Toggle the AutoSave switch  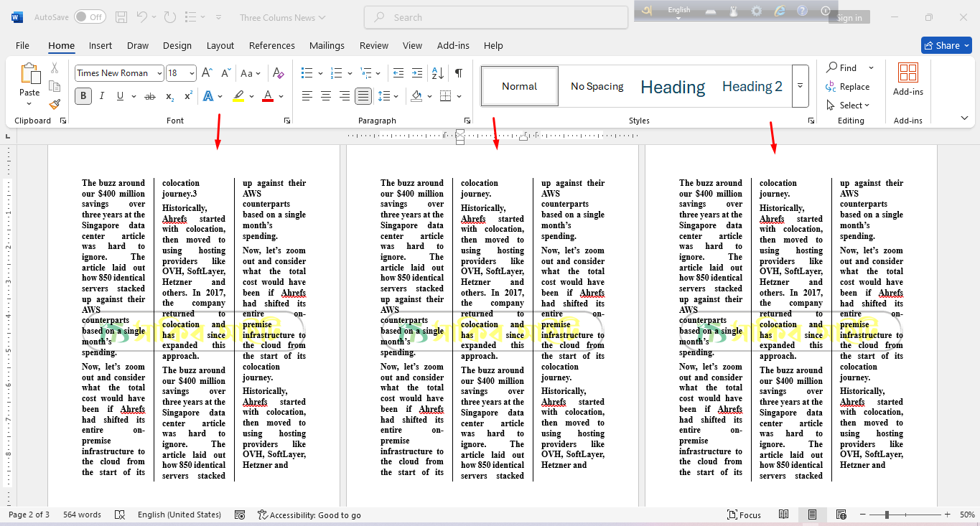(90, 17)
